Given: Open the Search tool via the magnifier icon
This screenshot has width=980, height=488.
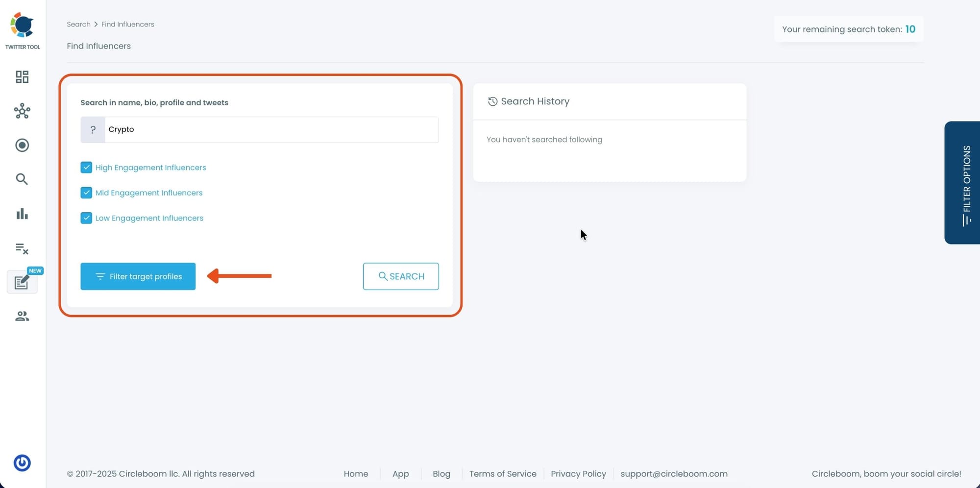Looking at the screenshot, I should click(x=22, y=179).
